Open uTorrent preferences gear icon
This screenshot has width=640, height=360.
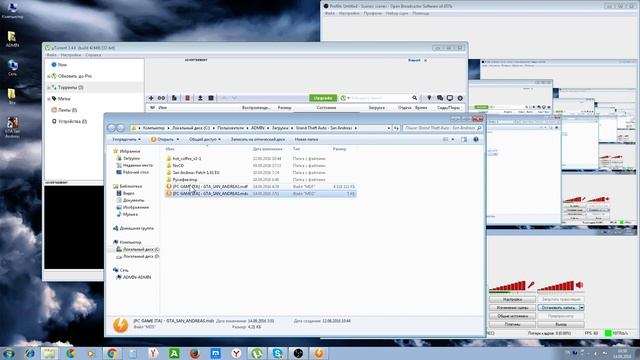click(460, 98)
